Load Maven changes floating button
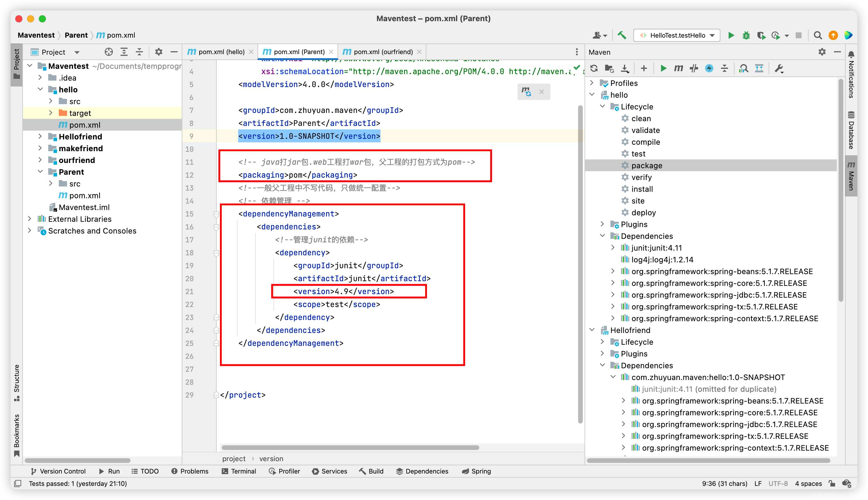The width and height of the screenshot is (868, 500). click(526, 92)
